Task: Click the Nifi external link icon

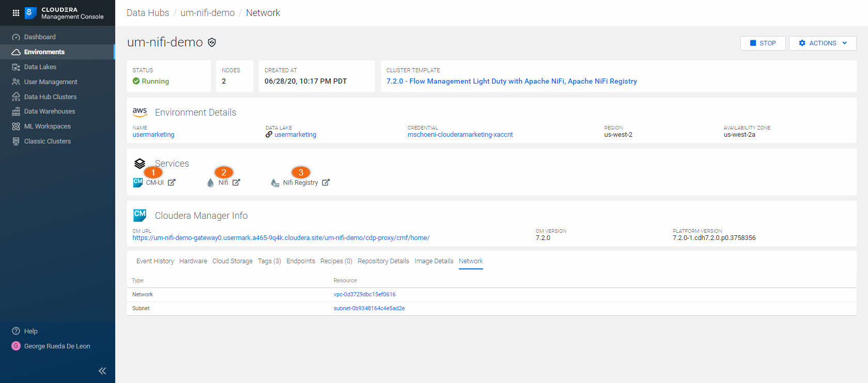Action: [236, 183]
